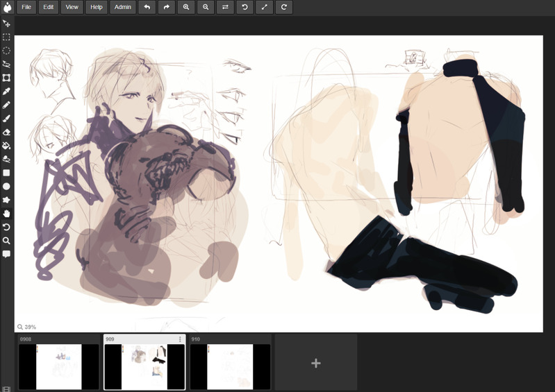Select the Pencil tool

6,105
